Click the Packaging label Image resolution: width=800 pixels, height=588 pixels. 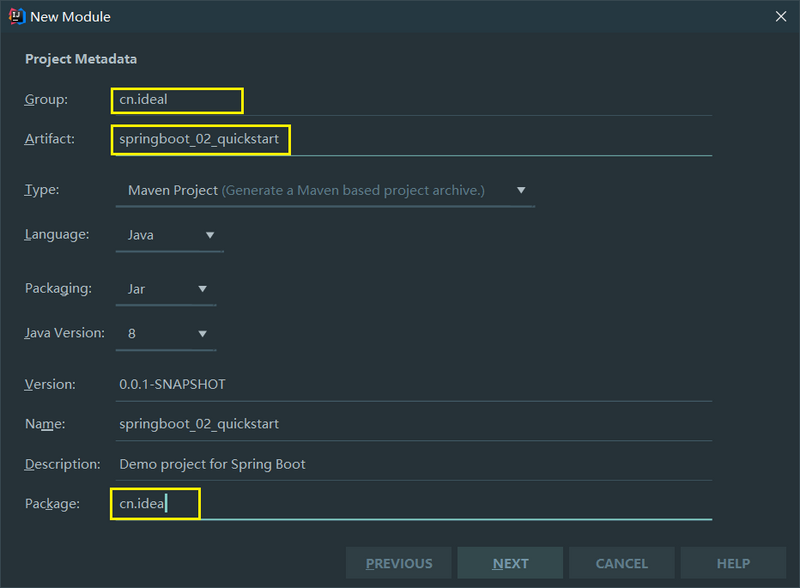coord(59,288)
